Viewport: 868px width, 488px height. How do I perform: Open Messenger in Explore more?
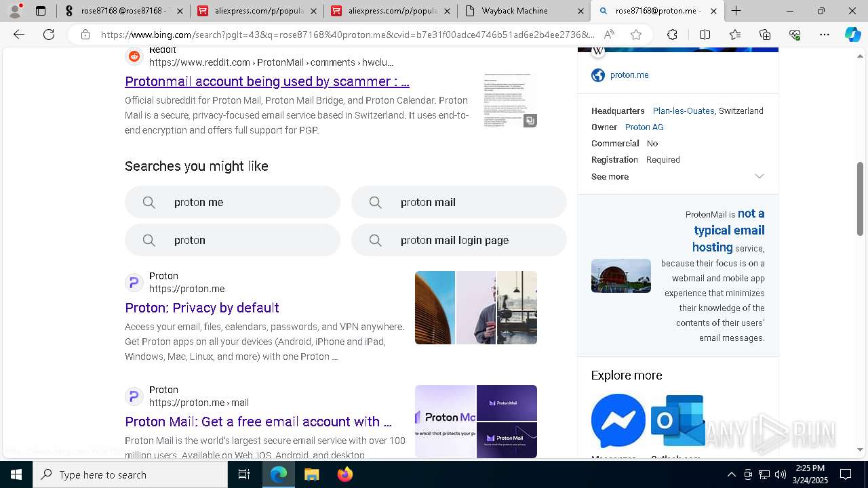[x=618, y=420]
